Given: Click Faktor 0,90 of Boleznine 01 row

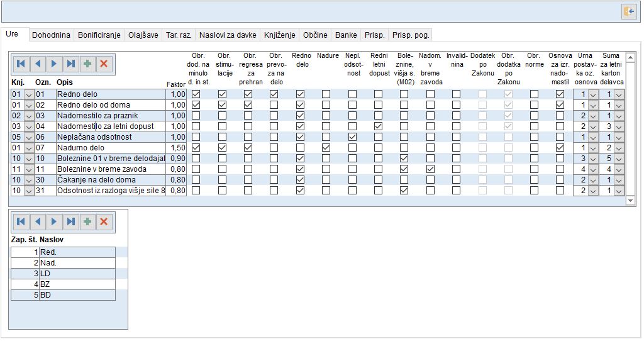Looking at the screenshot, I should click(x=176, y=158).
